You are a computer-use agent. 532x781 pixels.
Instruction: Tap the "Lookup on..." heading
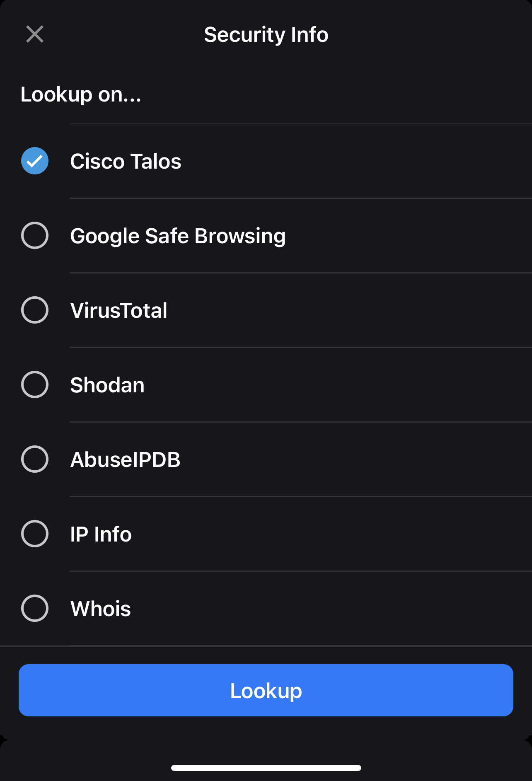[x=81, y=94]
